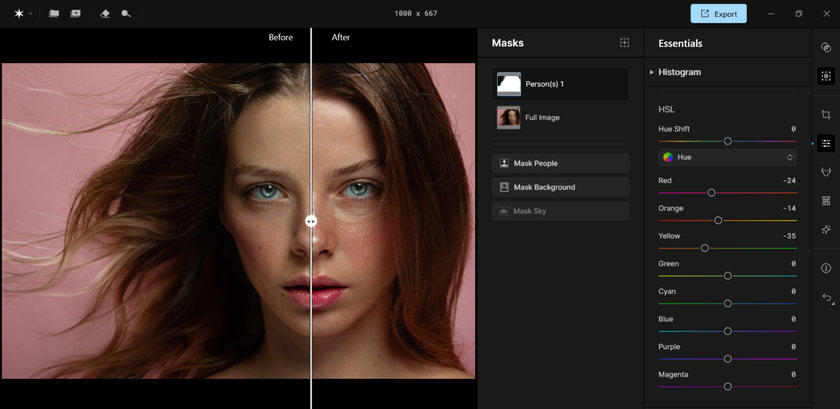Click the Mask People button
Screen dimensions: 840x409
(560, 163)
